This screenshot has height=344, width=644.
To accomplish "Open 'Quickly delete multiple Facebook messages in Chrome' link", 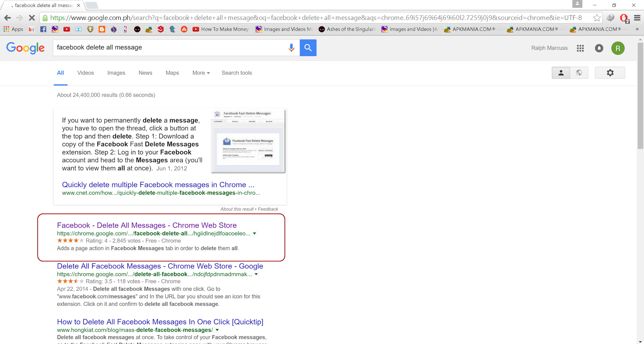I will pos(158,184).
